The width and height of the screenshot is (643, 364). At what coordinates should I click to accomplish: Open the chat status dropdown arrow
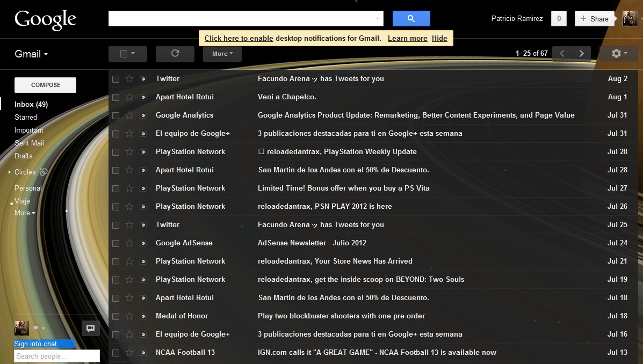click(43, 329)
